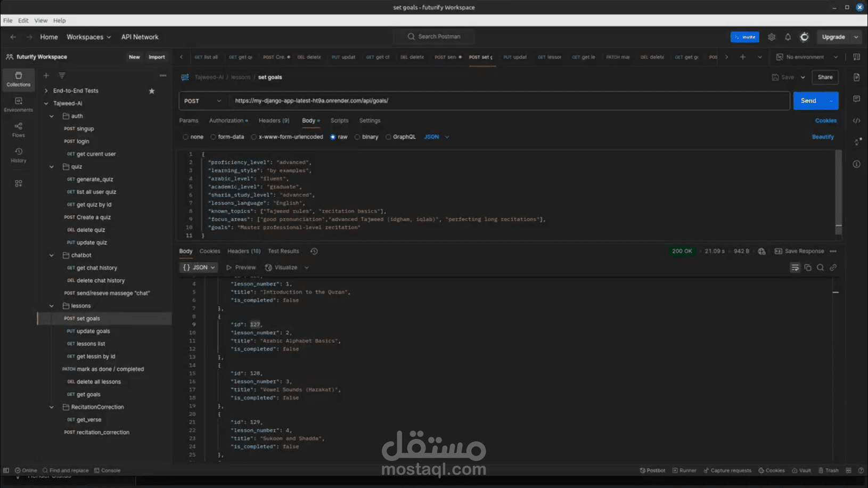Image resolution: width=868 pixels, height=488 pixels.
Task: Open the collections filter icon
Action: point(62,76)
